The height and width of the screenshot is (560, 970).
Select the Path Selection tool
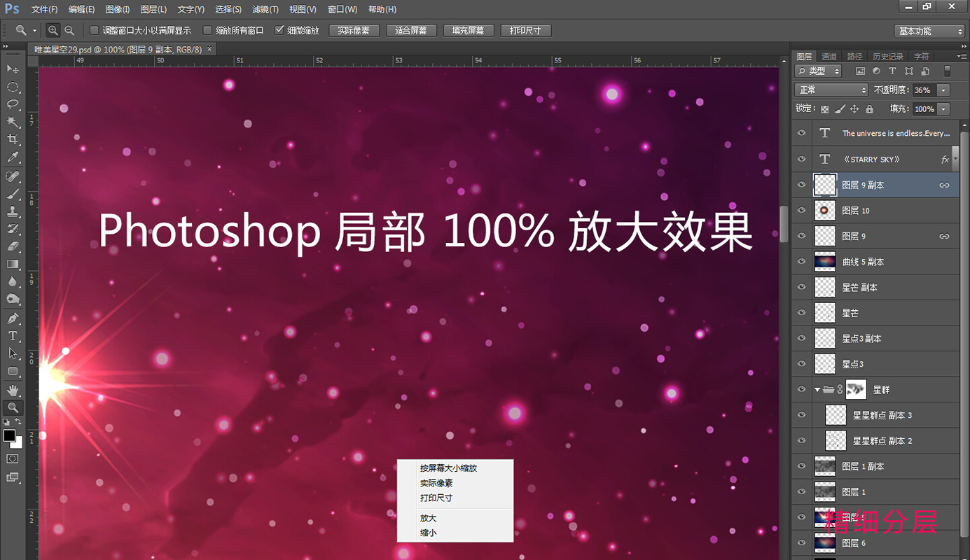(x=13, y=353)
